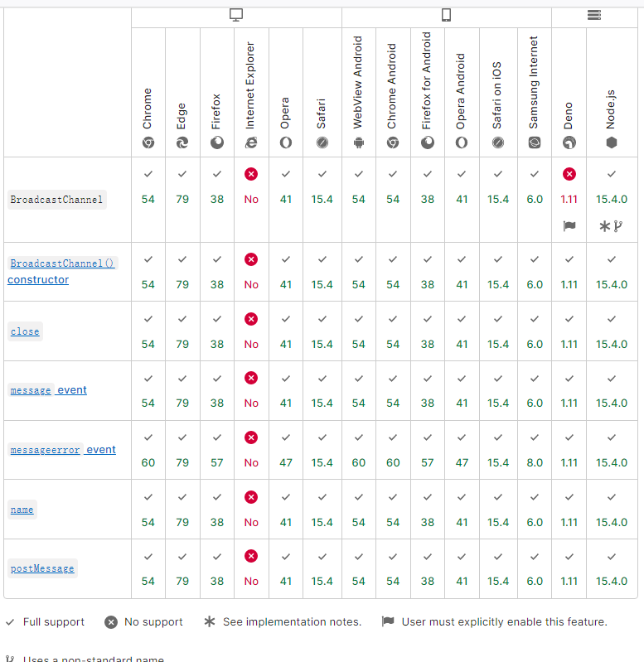644x662 pixels.
Task: Click the WebView Android robot icon
Action: pos(358,143)
